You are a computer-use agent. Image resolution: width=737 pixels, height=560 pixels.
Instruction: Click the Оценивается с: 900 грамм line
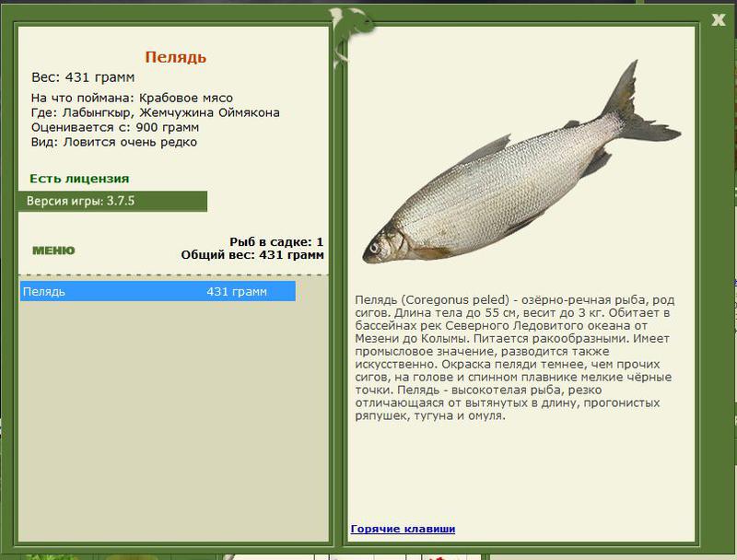click(115, 127)
